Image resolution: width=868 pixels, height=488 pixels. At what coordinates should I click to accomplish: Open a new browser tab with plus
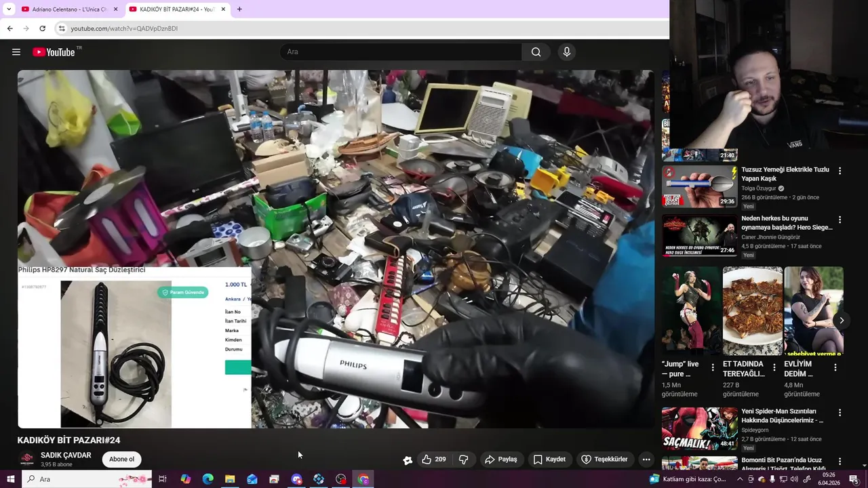point(239,9)
